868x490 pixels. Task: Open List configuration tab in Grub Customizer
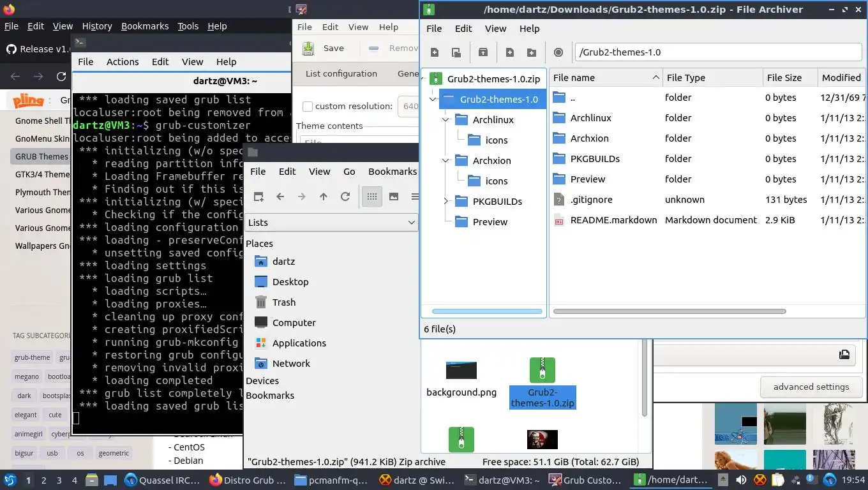(x=341, y=73)
